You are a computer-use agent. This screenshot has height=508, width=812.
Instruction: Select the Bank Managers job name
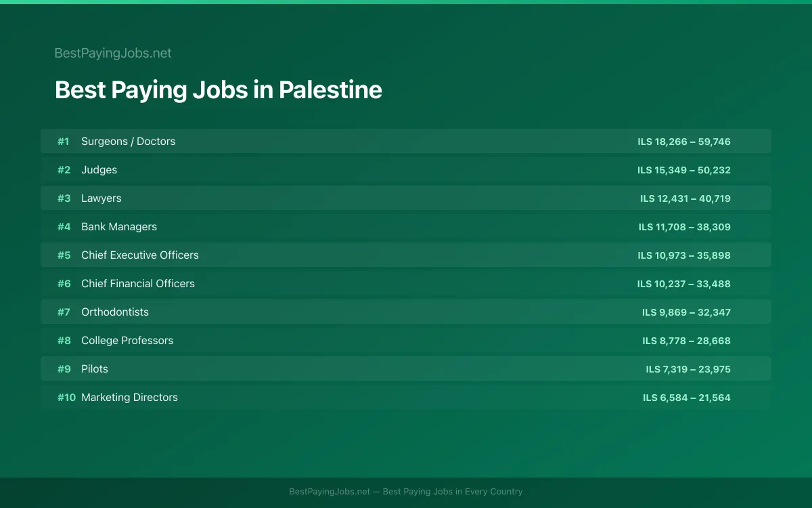click(119, 226)
